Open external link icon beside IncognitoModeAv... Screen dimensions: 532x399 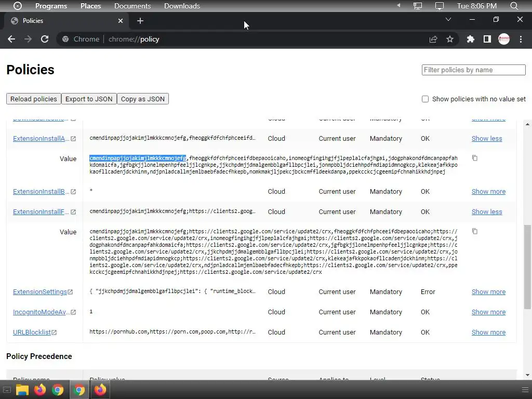point(73,312)
